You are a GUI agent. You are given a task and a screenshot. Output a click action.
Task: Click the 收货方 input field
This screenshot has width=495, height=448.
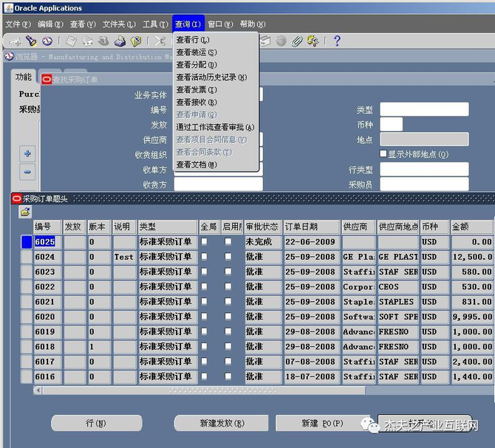pos(218,184)
